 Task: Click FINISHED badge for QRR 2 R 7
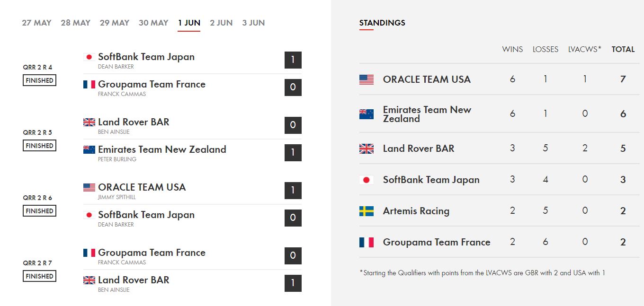click(x=40, y=276)
